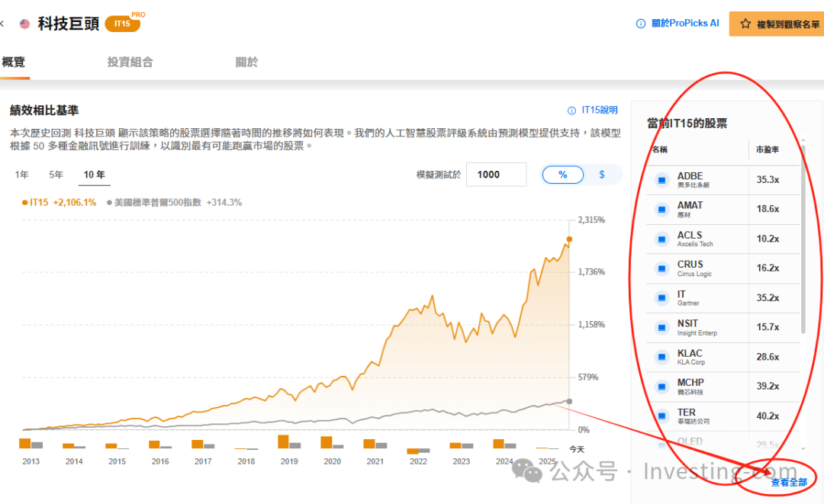The width and height of the screenshot is (824, 504).
Task: Switch chart display to percent mode
Action: click(563, 175)
